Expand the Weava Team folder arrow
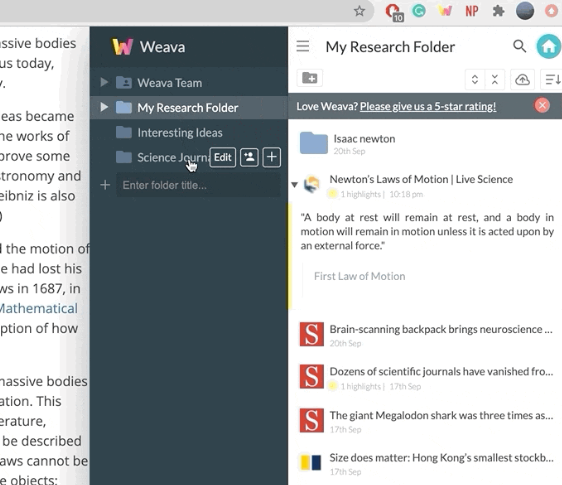This screenshot has width=562, height=485. point(104,82)
